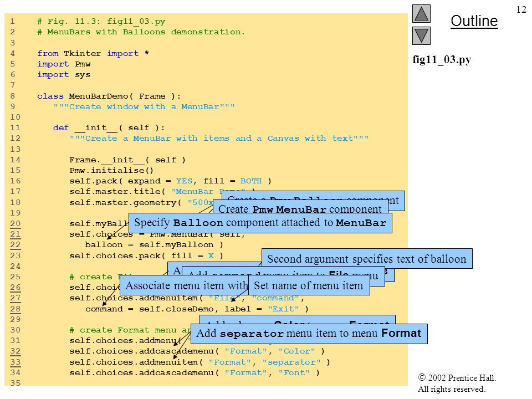This screenshot has height=399, width=532.
Task: Click the underlined line number 28
Action: coord(16,309)
